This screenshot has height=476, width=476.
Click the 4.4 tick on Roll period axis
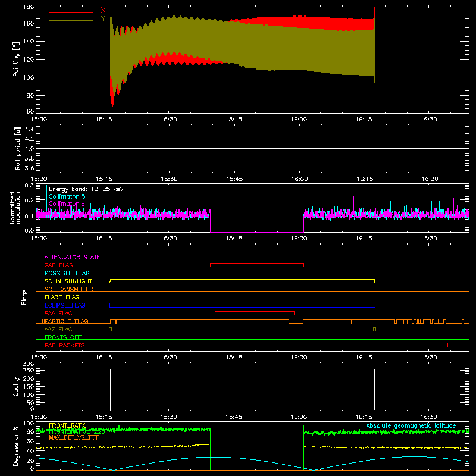(29, 129)
